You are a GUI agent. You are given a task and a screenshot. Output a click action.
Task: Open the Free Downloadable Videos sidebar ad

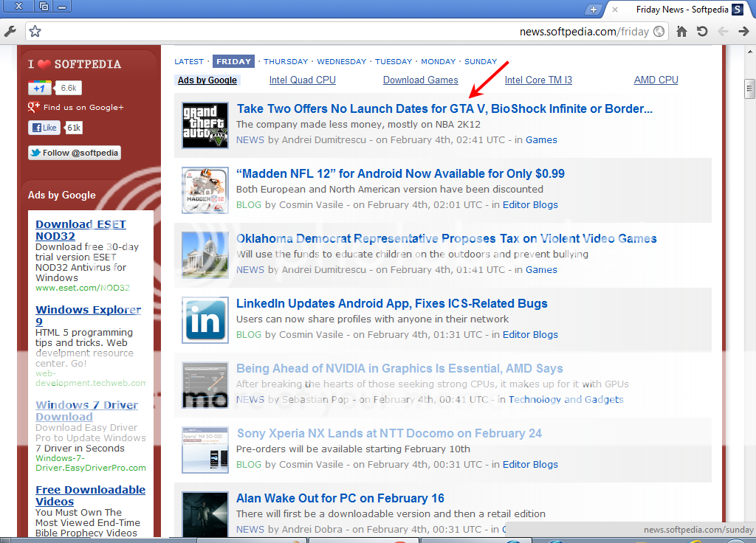coord(90,496)
